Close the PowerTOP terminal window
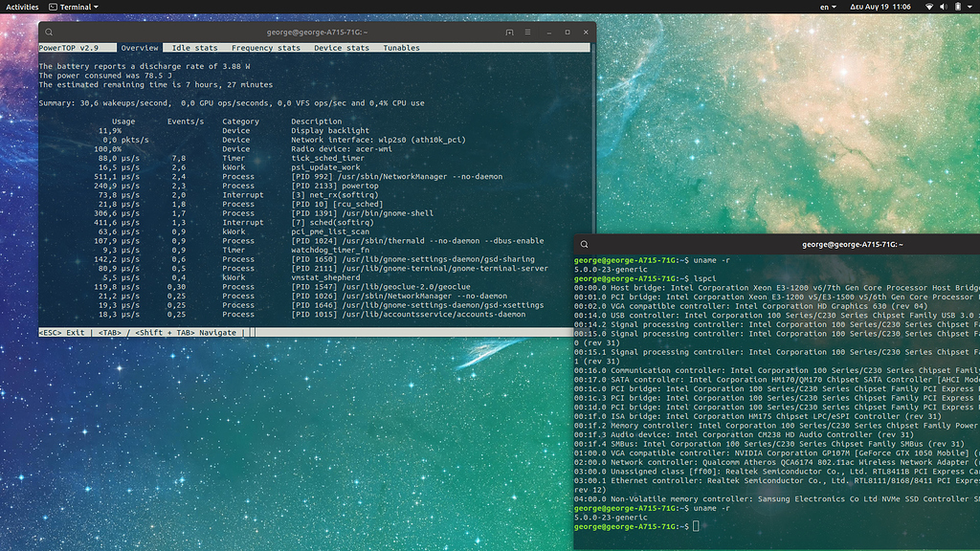The image size is (980, 551). coord(586,33)
